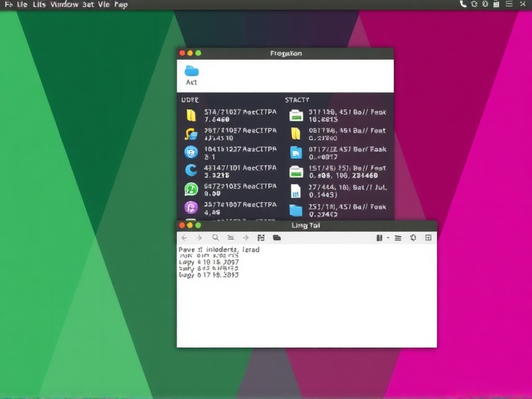Expand the view options dropdown arrow
Viewport: 532px width, 399px height.
click(389, 237)
